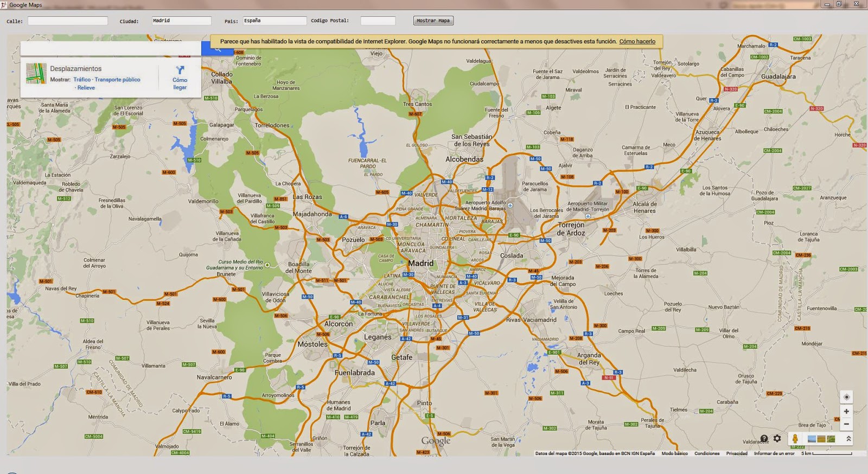Click the Google logo on the map
The width and height of the screenshot is (868, 474).
pos(436,441)
